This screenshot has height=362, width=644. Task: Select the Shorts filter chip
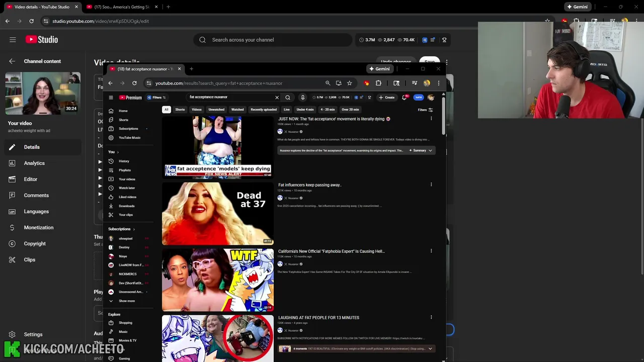point(180,110)
